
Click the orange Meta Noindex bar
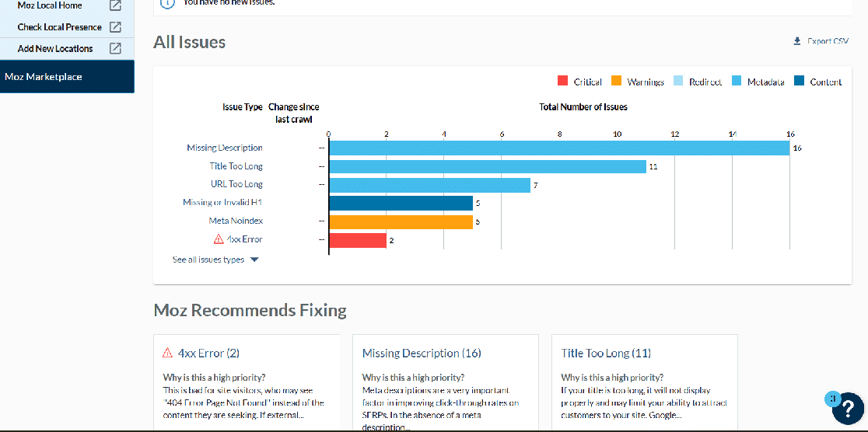tap(401, 221)
